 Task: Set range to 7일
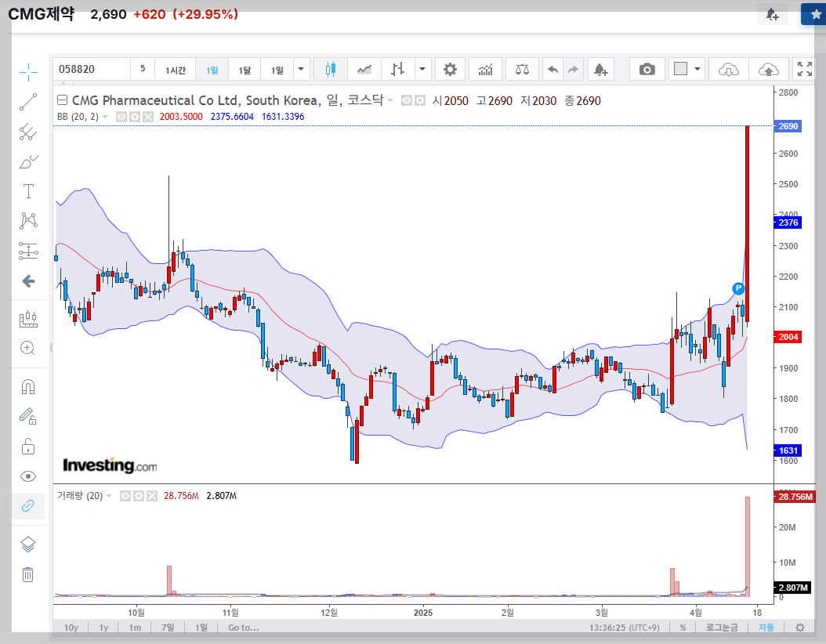tap(168, 627)
